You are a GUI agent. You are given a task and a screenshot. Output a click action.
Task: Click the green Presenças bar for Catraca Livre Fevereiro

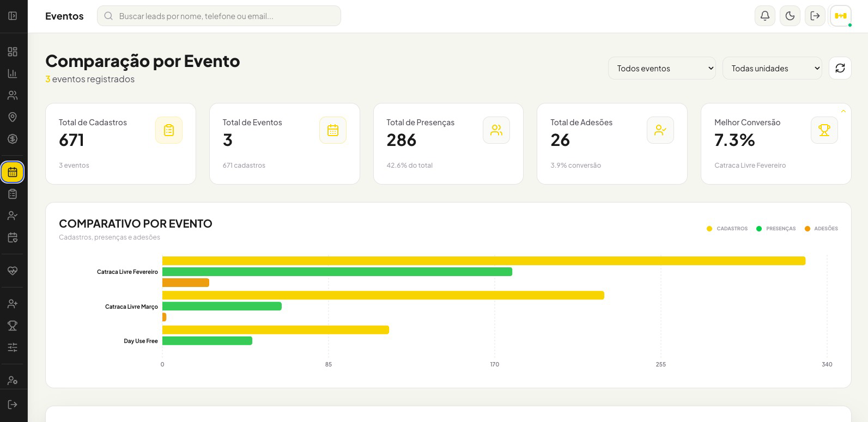[337, 272]
